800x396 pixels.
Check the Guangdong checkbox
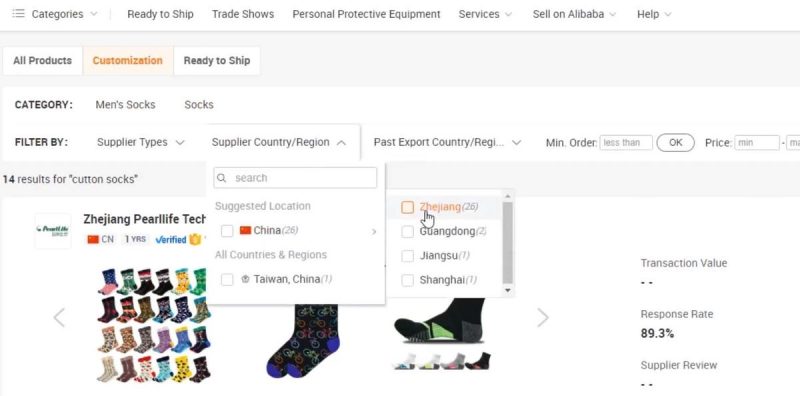point(408,232)
